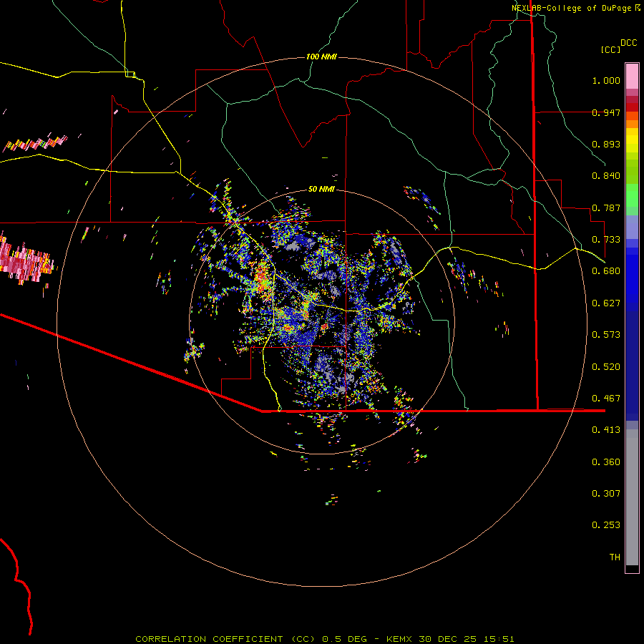Click the 0.253 scale value
Screen dimensions: 644x644
tap(606, 525)
